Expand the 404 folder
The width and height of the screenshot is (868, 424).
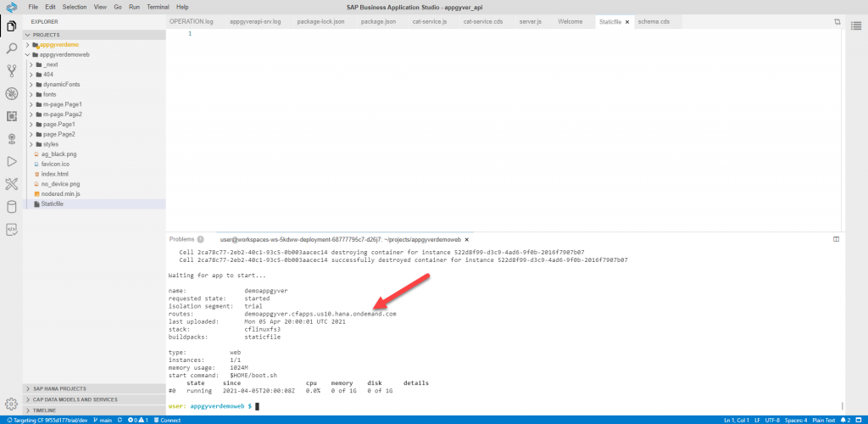pyautogui.click(x=31, y=74)
